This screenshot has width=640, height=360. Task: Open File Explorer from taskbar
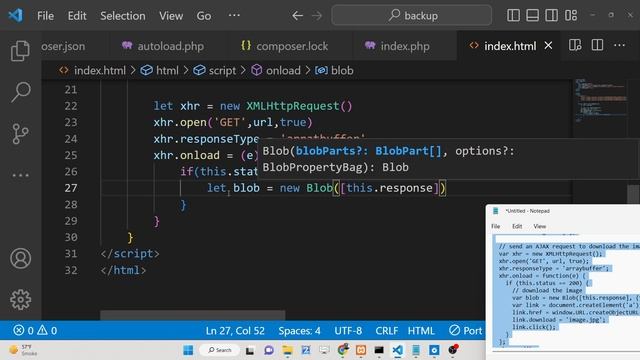pyautogui.click(x=287, y=350)
